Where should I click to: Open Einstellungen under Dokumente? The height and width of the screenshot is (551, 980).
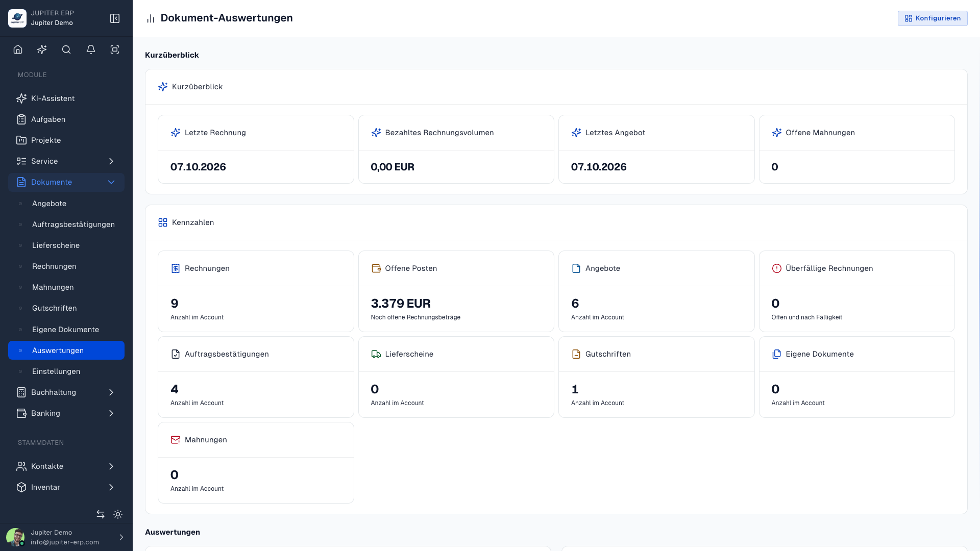[66, 371]
